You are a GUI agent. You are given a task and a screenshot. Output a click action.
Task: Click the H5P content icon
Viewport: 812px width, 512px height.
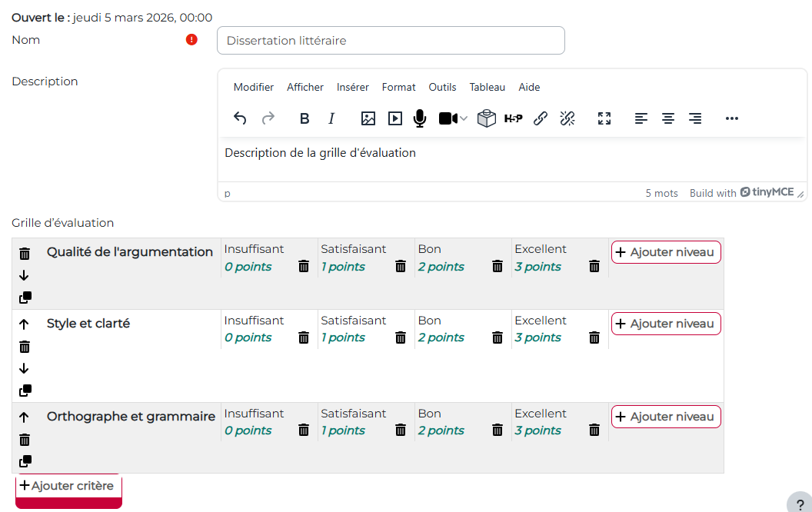pyautogui.click(x=514, y=118)
